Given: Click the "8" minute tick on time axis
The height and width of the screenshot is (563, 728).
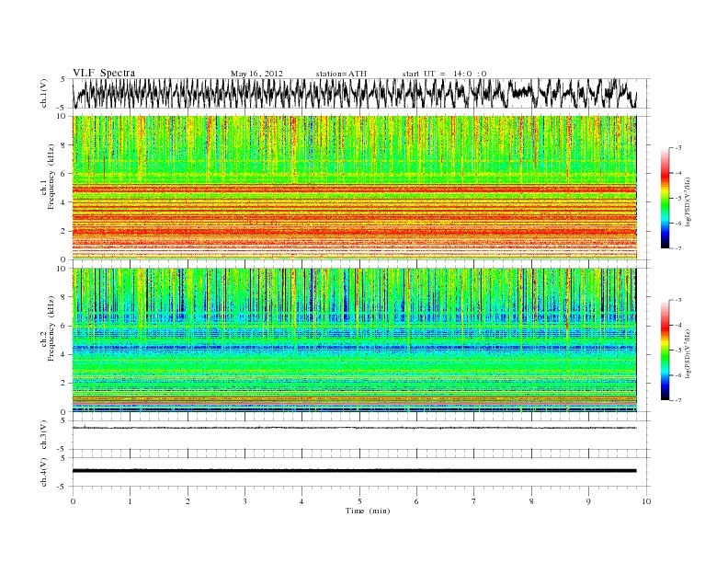Looking at the screenshot, I should pos(531,501).
